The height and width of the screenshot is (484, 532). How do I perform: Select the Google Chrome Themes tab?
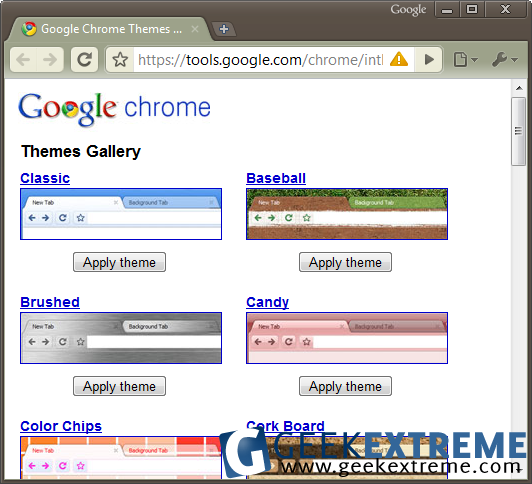[111, 29]
